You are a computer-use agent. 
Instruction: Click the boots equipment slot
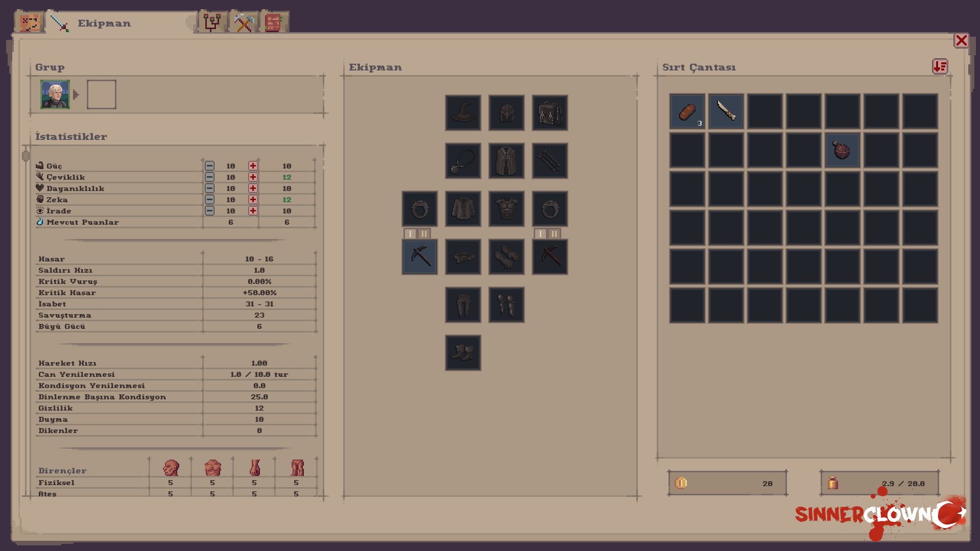pos(463,353)
